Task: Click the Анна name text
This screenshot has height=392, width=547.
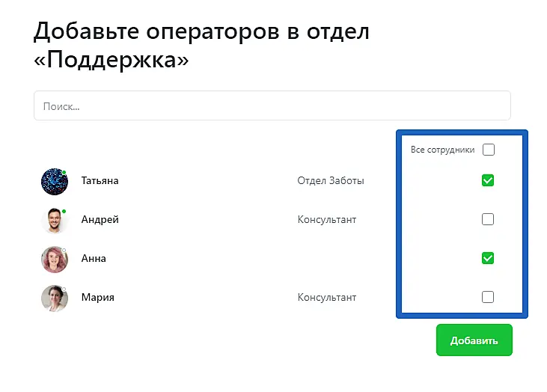Action: click(94, 259)
